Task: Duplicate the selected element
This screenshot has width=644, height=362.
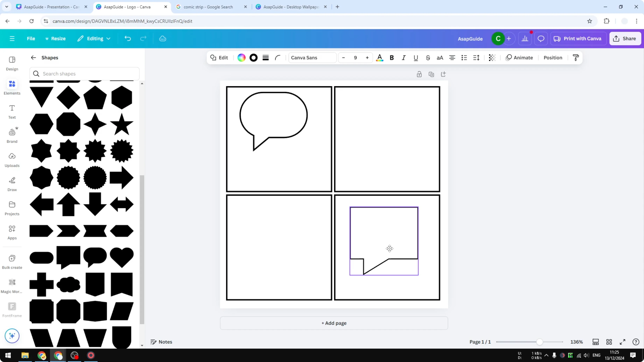Action: click(431, 74)
